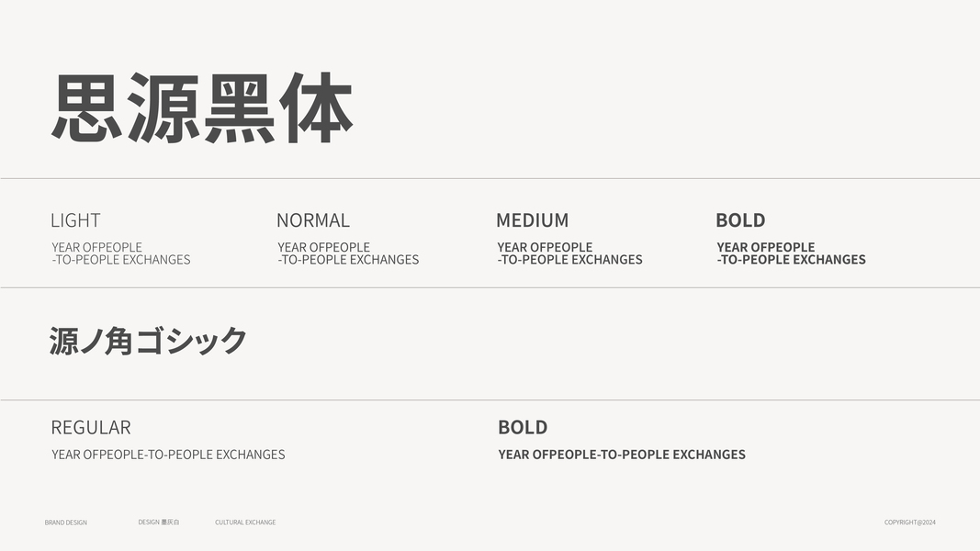Click the sample text under LIGHT

tap(120, 253)
